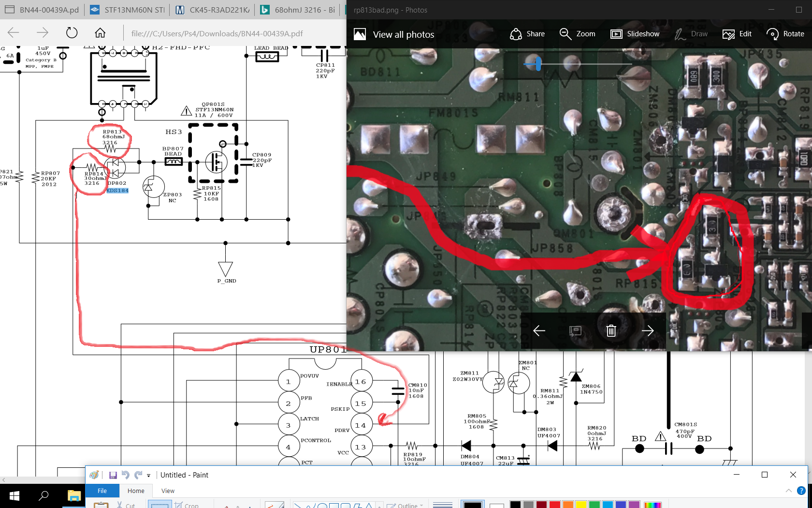Go to the previous photo with left arrow

(539, 330)
